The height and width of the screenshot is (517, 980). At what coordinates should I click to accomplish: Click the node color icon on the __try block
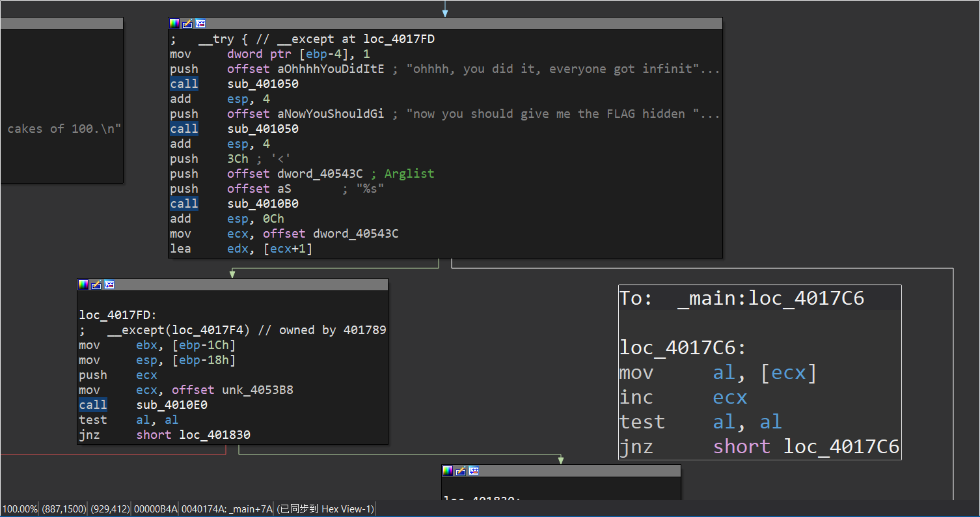[174, 23]
